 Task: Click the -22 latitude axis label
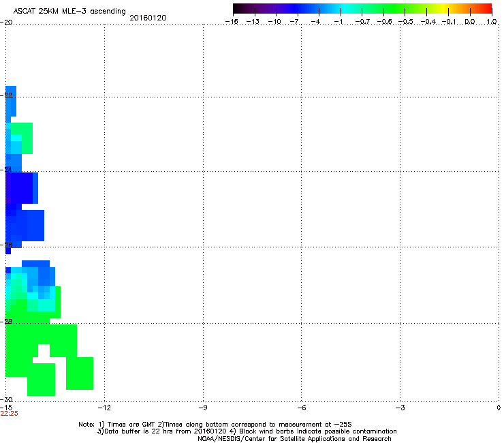[6, 95]
